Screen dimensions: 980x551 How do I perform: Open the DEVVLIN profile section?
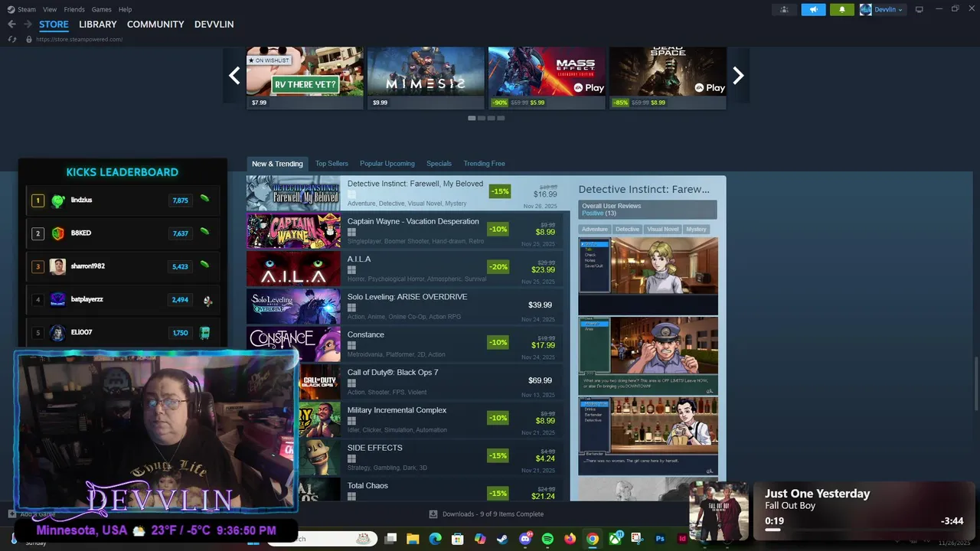point(214,24)
